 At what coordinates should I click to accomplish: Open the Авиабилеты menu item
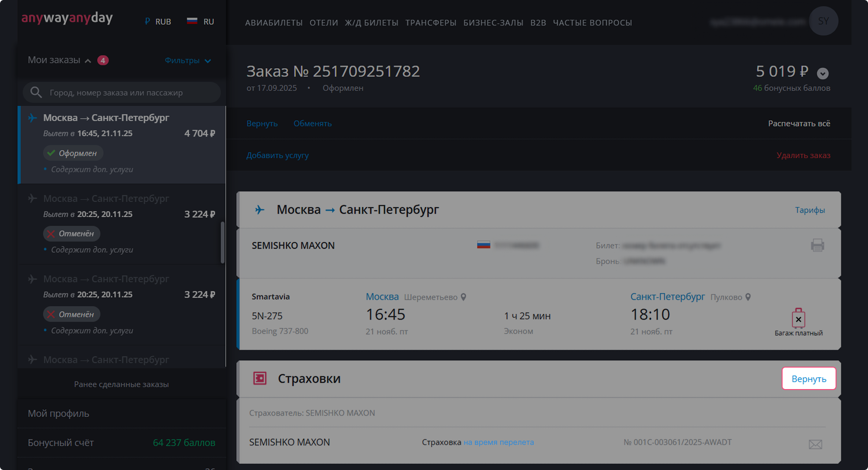pyautogui.click(x=274, y=22)
